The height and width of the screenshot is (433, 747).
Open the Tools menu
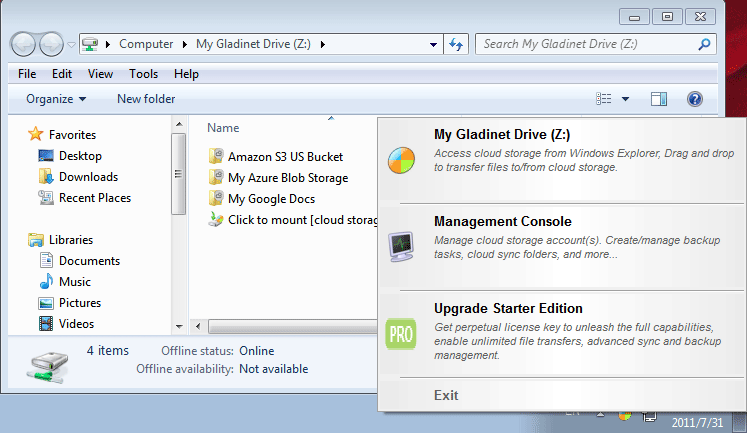coord(143,74)
